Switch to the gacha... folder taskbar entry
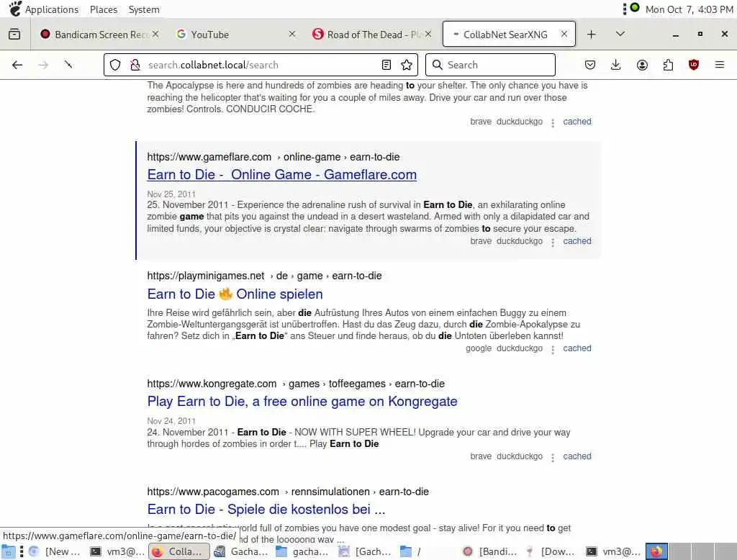This screenshot has width=737, height=560. tap(302, 551)
